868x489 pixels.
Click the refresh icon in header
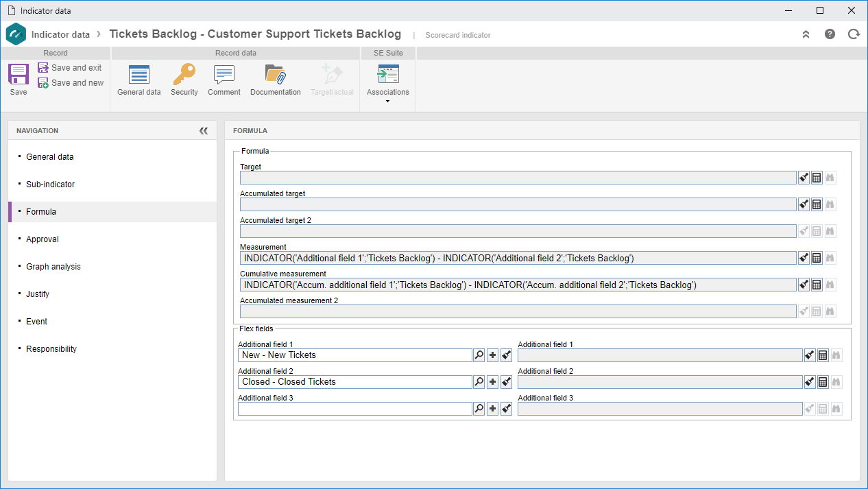(854, 34)
